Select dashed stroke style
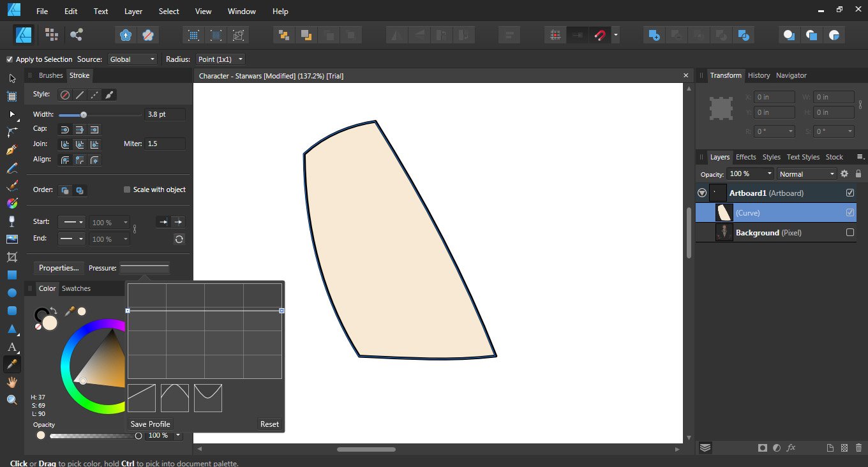 tap(94, 94)
